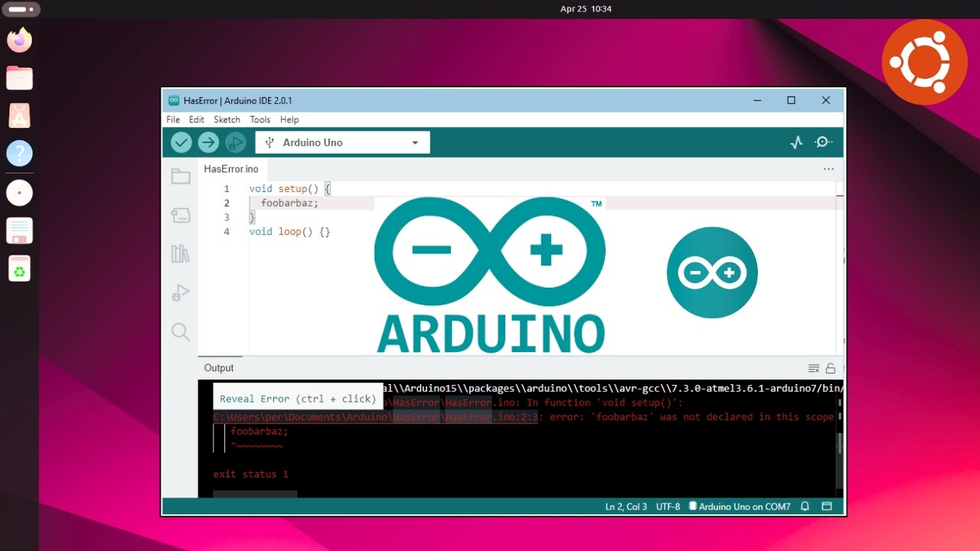Click the foobarbaz; code line in editor
This screenshot has height=551, width=980.
pos(289,203)
